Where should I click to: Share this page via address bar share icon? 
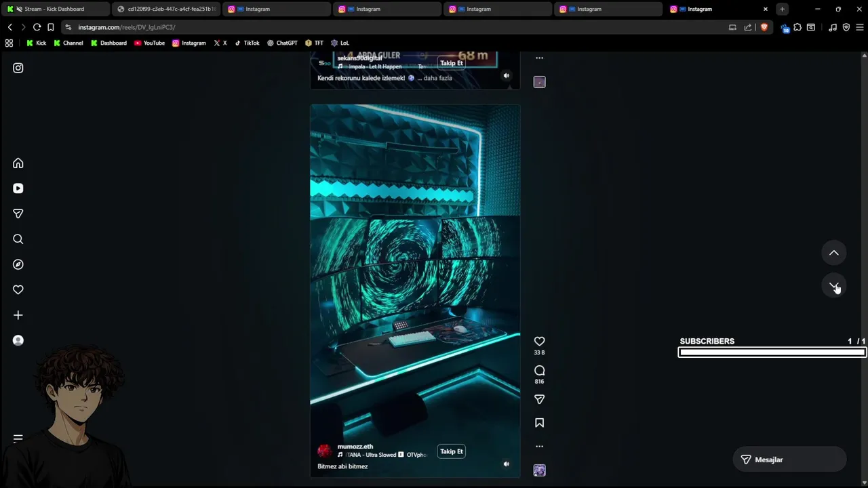tap(748, 27)
